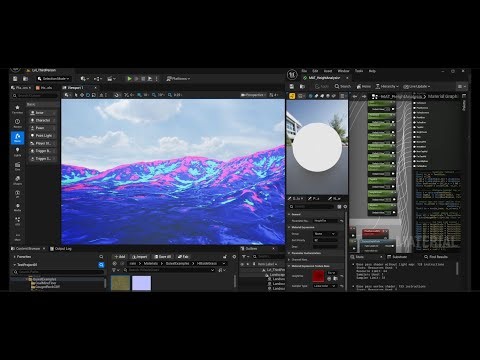Image resolution: width=480 pixels, height=360 pixels.
Task: Toggle Live Update in Material Editor
Action: [x=417, y=86]
